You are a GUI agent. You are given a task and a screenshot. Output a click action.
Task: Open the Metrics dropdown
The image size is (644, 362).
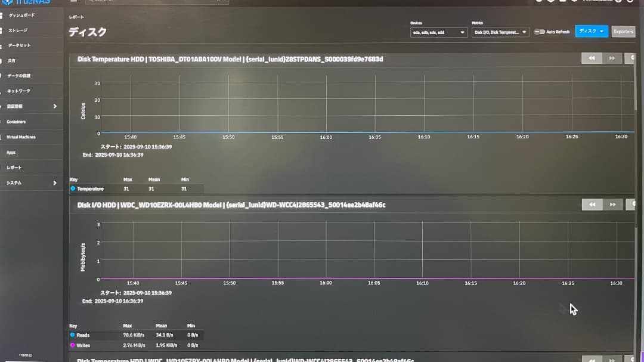[x=501, y=32]
